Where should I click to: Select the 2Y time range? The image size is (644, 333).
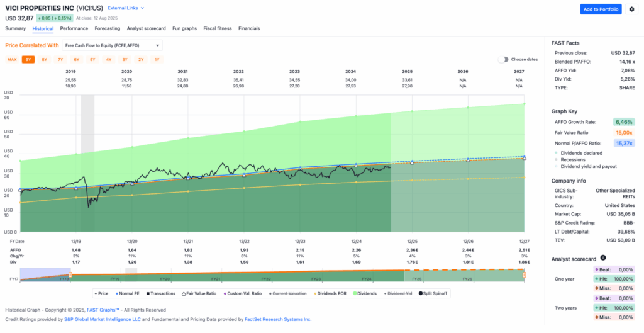click(x=141, y=60)
